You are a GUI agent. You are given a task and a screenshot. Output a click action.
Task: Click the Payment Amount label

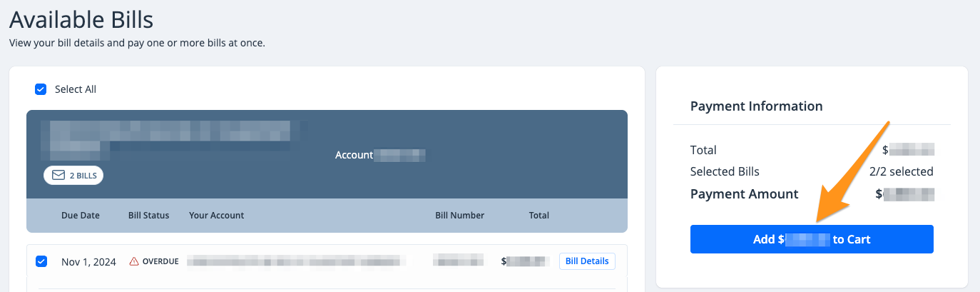tap(745, 194)
